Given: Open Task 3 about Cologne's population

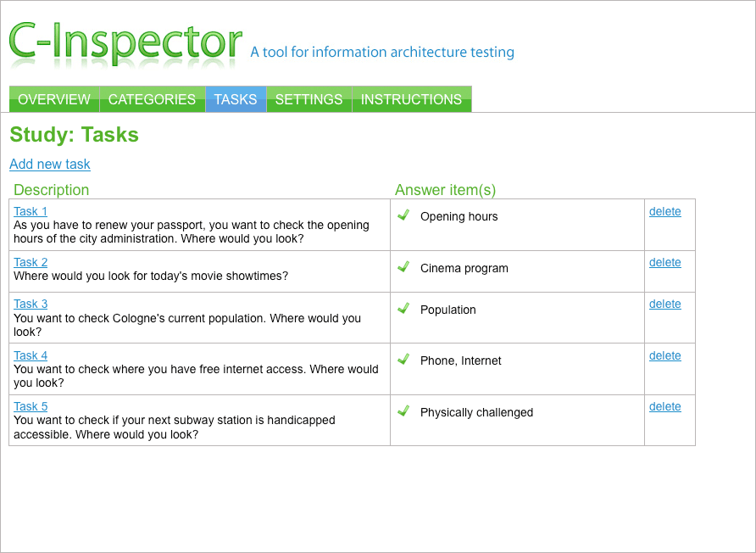Looking at the screenshot, I should [x=30, y=304].
